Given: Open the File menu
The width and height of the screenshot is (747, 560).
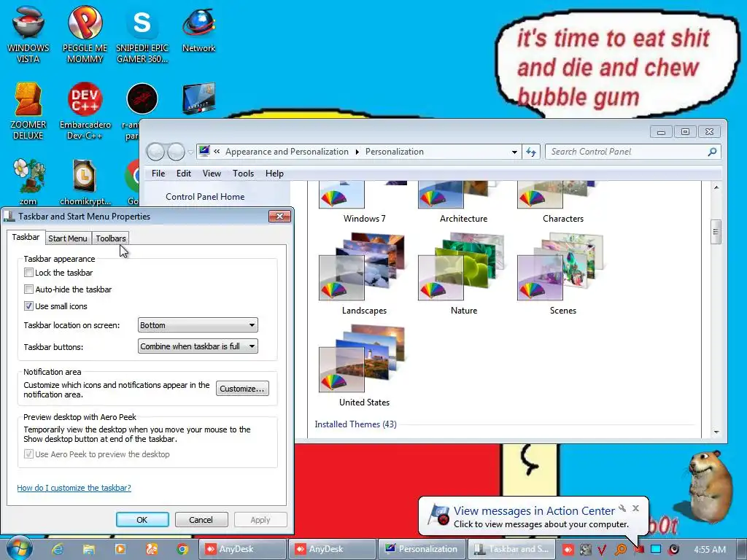Looking at the screenshot, I should (158, 174).
